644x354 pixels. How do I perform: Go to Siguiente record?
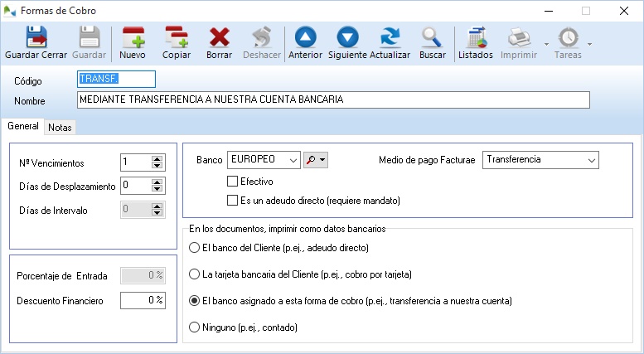347,38
